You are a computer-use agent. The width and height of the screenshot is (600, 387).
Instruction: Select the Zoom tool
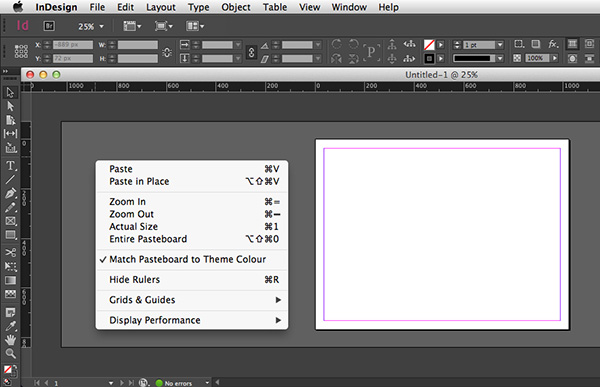(x=10, y=353)
